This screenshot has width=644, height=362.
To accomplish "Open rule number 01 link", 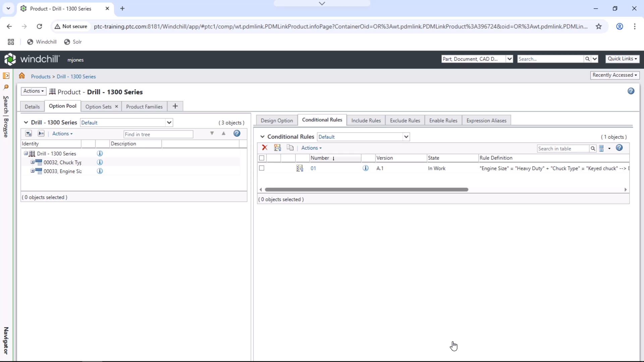I will [313, 168].
